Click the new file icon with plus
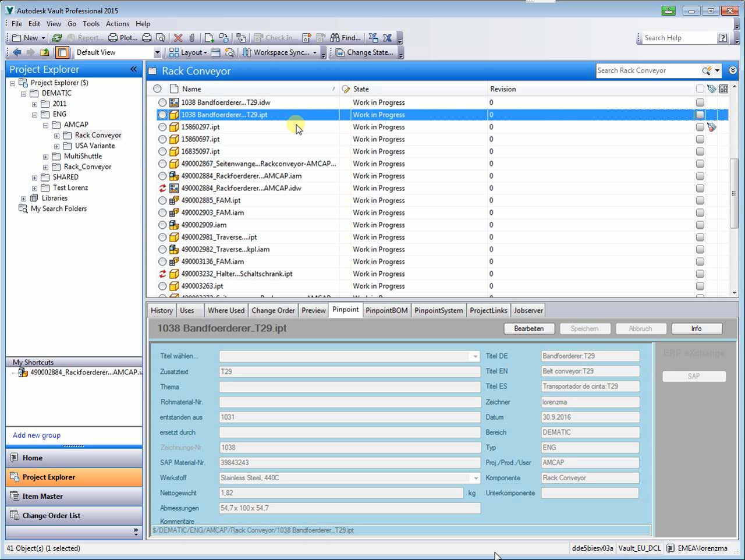745x560 pixels. 209,38
